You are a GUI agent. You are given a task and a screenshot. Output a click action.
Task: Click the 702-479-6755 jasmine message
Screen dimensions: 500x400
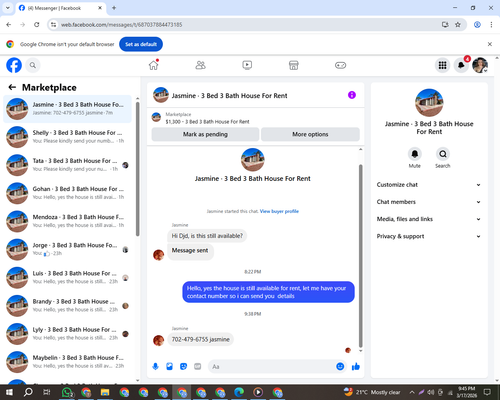click(x=200, y=339)
